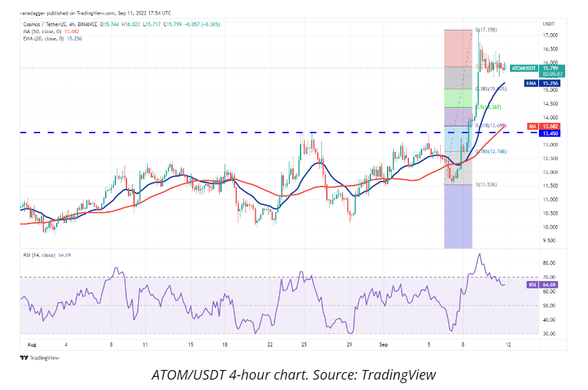Click the 25 date on time axis
Viewport: 588px width, 390px height.
point(304,344)
